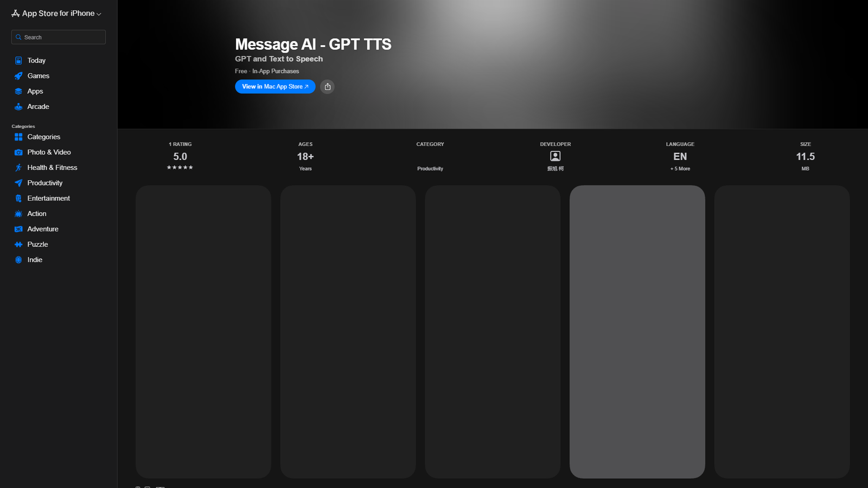Image resolution: width=868 pixels, height=488 pixels.
Task: Click the 11.5 size value
Action: 806,157
